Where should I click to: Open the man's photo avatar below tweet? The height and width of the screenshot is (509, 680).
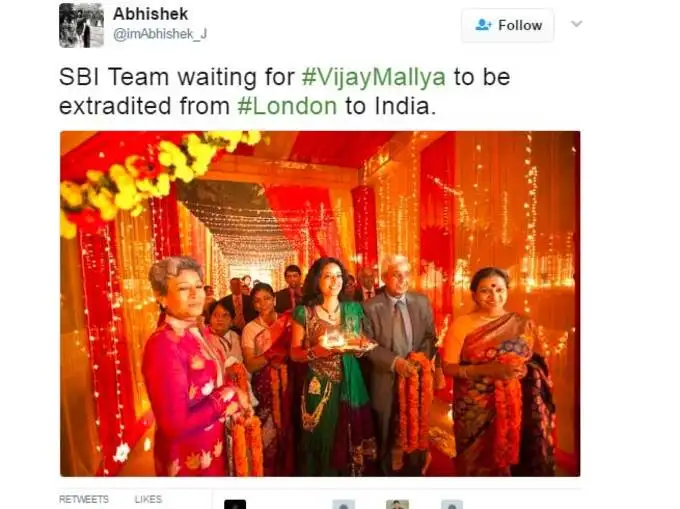coord(397,504)
